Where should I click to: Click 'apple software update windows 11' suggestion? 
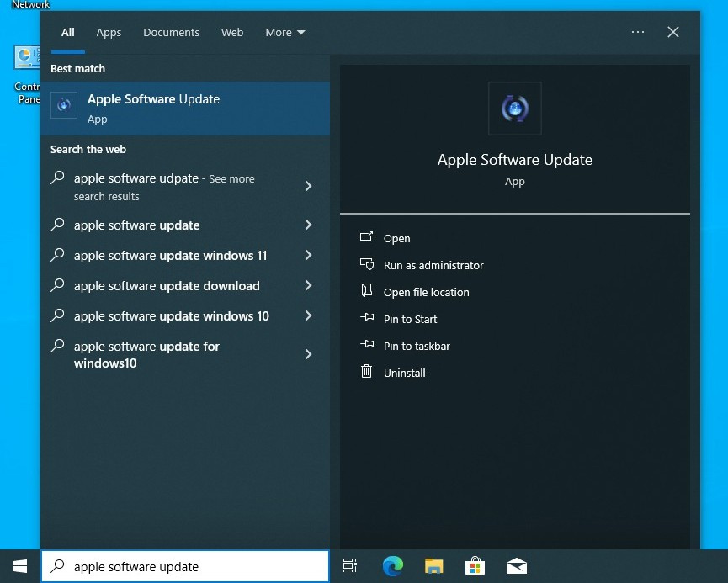click(x=170, y=256)
